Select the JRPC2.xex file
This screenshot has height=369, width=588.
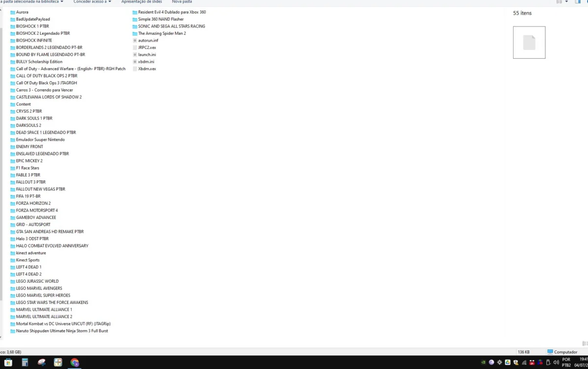145,48
